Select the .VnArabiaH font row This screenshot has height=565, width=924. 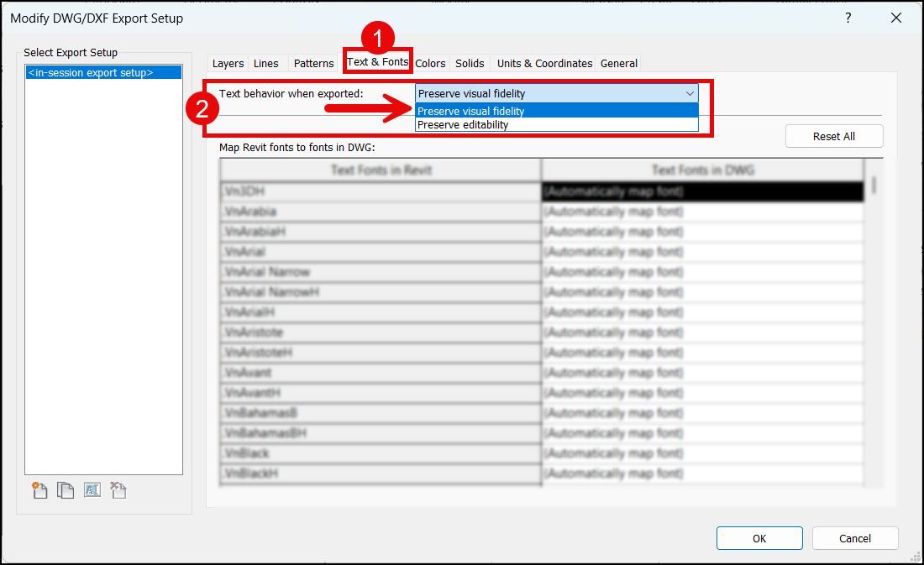[x=381, y=232]
